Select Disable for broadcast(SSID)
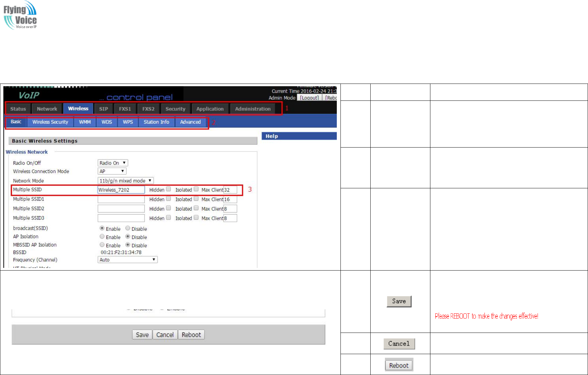The height and width of the screenshot is (375, 588). (x=128, y=228)
